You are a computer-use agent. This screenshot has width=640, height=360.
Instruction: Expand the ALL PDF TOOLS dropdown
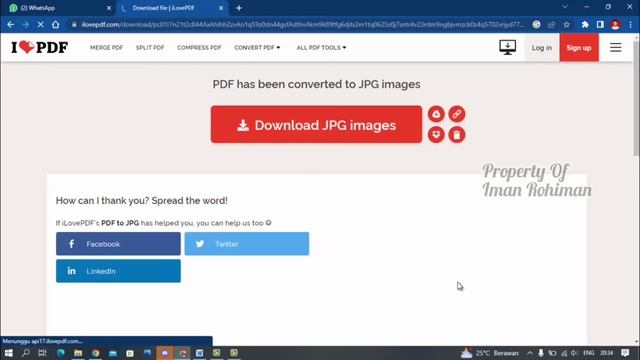[321, 48]
